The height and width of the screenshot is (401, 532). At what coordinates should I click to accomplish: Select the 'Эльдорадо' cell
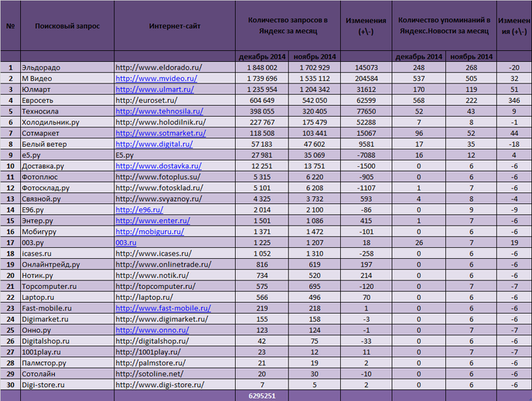(x=67, y=67)
